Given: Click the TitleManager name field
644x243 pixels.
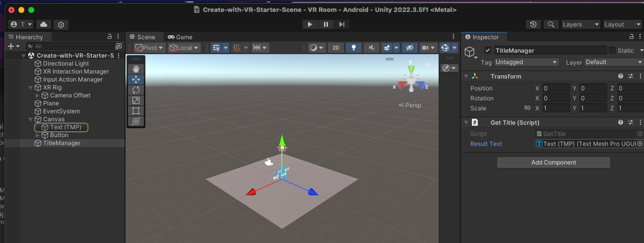Looking at the screenshot, I should (550, 50).
